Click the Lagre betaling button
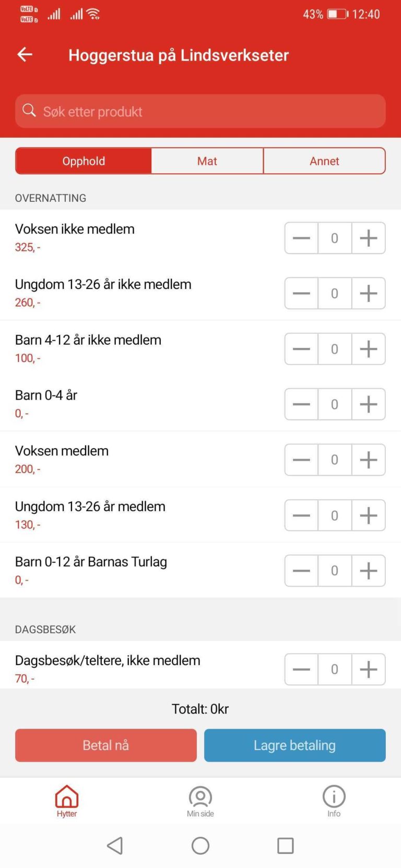The height and width of the screenshot is (868, 401). (295, 745)
